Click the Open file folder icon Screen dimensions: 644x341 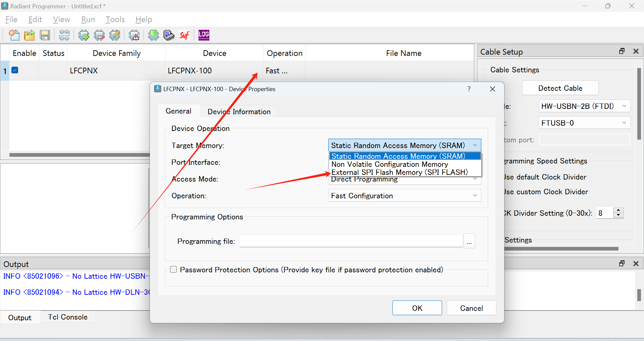[30, 35]
